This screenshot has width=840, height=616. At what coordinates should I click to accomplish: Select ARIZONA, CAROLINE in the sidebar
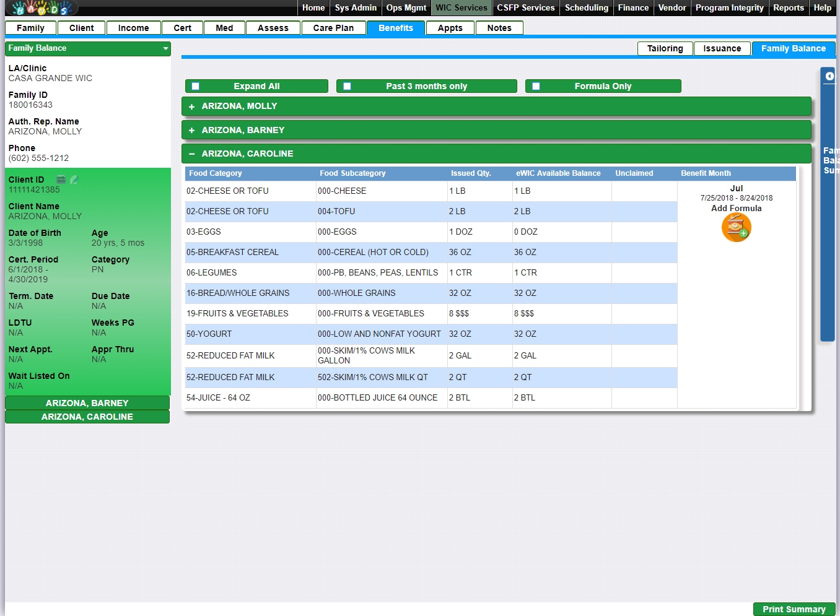(87, 417)
